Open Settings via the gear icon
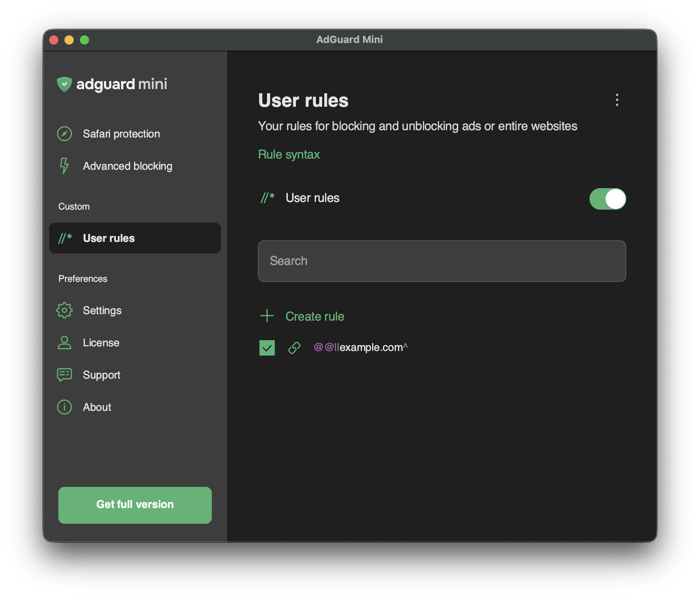 (x=64, y=310)
